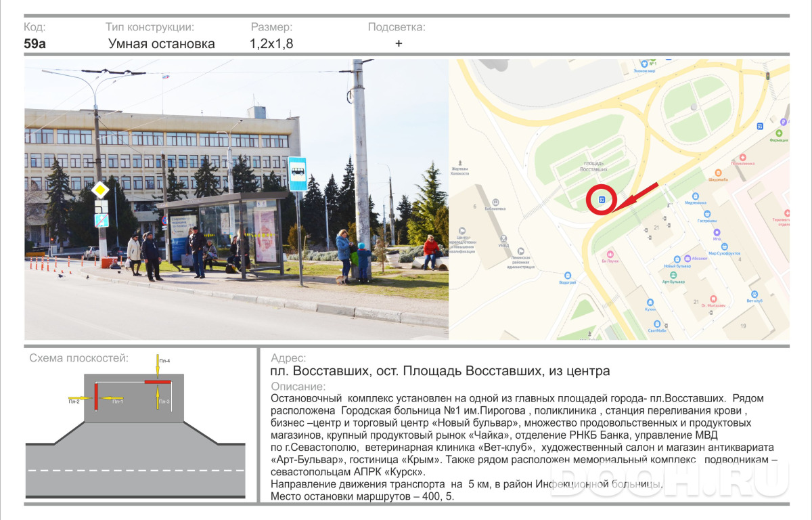The width and height of the screenshot is (812, 520).
Task: Click the Библиотека library marker
Action: [x=496, y=202]
